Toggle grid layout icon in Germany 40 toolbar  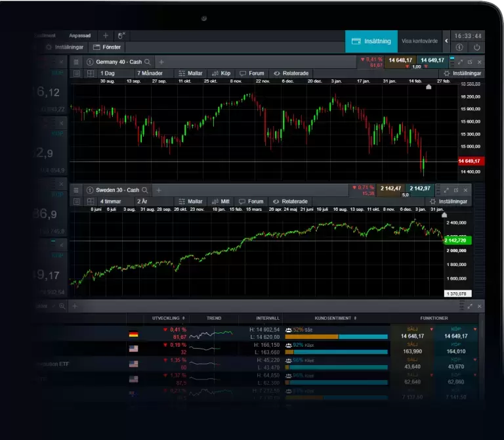point(91,74)
